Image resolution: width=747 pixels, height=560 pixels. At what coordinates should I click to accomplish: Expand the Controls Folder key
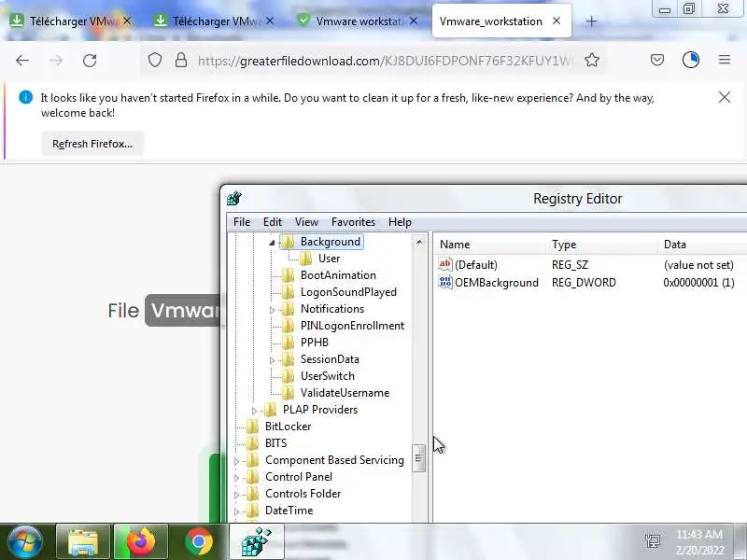pos(236,495)
